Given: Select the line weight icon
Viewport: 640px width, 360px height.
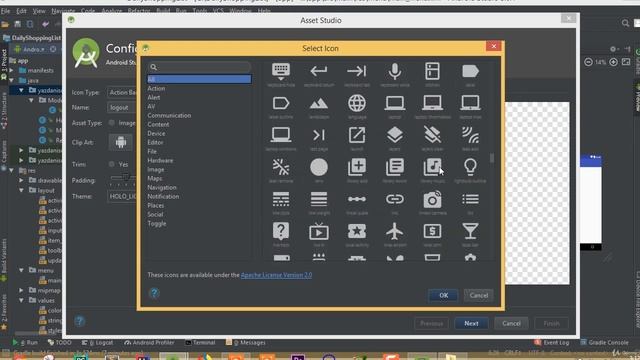Looking at the screenshot, I should (x=319, y=199).
